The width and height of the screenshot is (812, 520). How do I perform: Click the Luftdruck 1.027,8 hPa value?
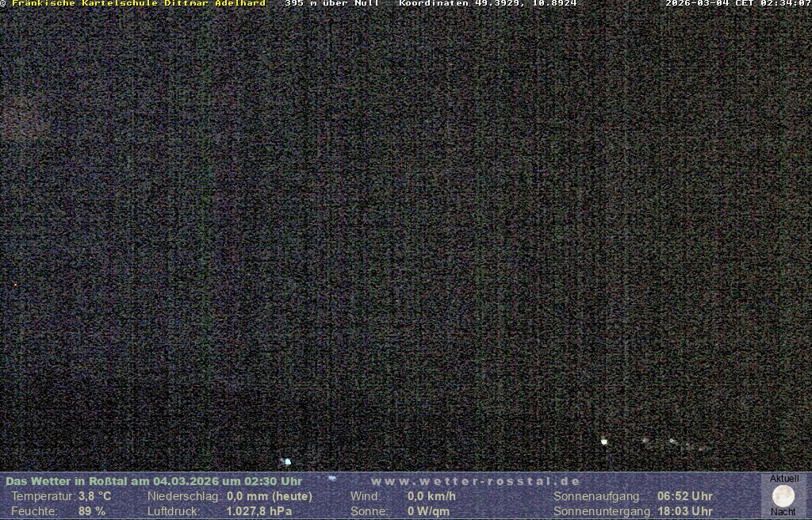[x=259, y=511]
